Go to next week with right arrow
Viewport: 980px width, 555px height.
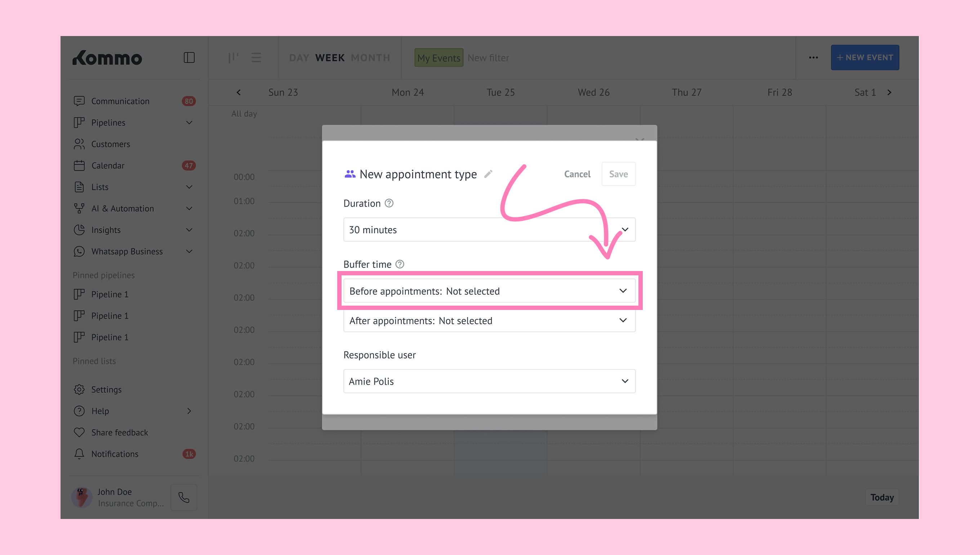tap(889, 92)
